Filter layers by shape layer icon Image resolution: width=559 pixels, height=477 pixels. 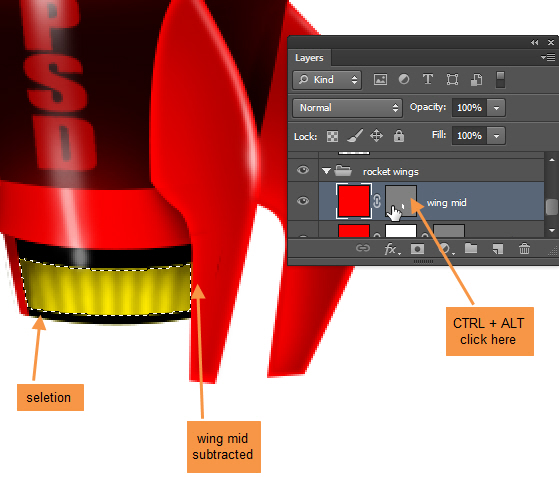pyautogui.click(x=452, y=79)
